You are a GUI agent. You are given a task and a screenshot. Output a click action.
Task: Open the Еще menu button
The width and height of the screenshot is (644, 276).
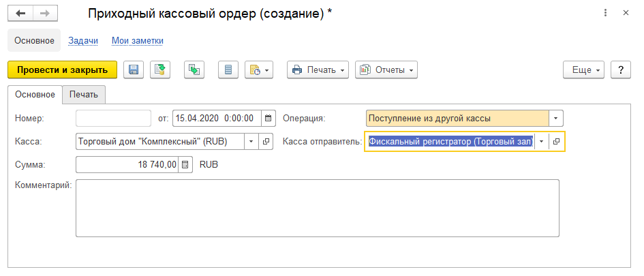click(584, 70)
